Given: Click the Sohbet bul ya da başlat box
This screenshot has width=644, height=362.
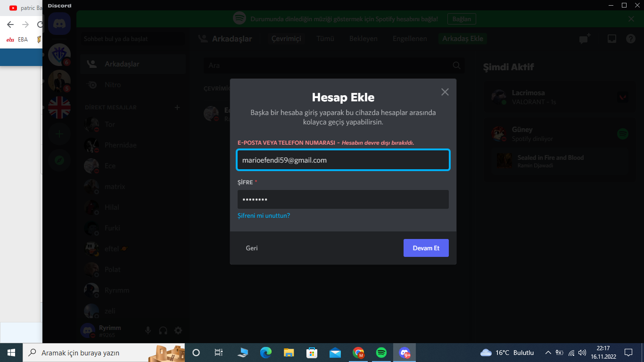Looking at the screenshot, I should point(133,39).
